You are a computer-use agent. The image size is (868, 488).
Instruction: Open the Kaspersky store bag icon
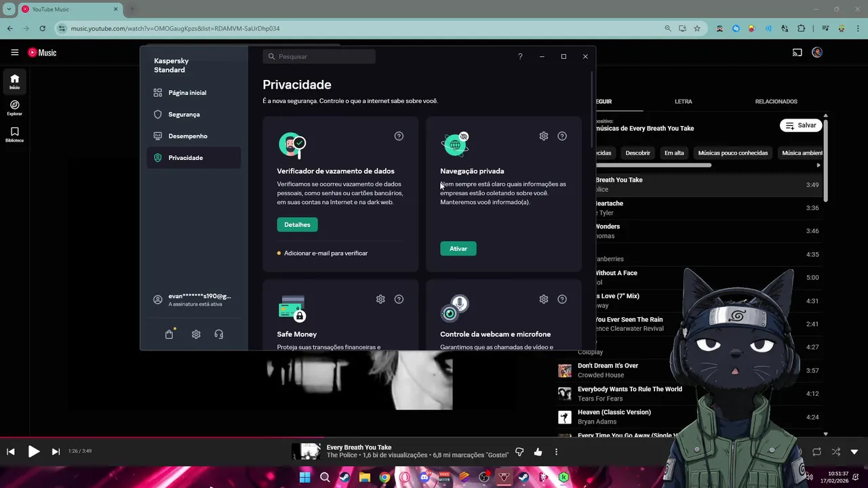pyautogui.click(x=170, y=334)
